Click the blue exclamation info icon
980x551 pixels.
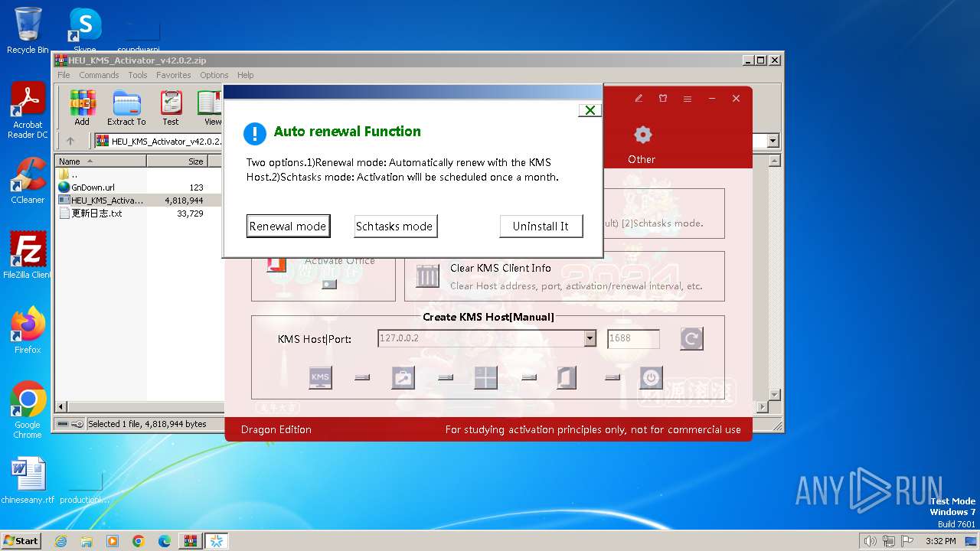tap(254, 133)
